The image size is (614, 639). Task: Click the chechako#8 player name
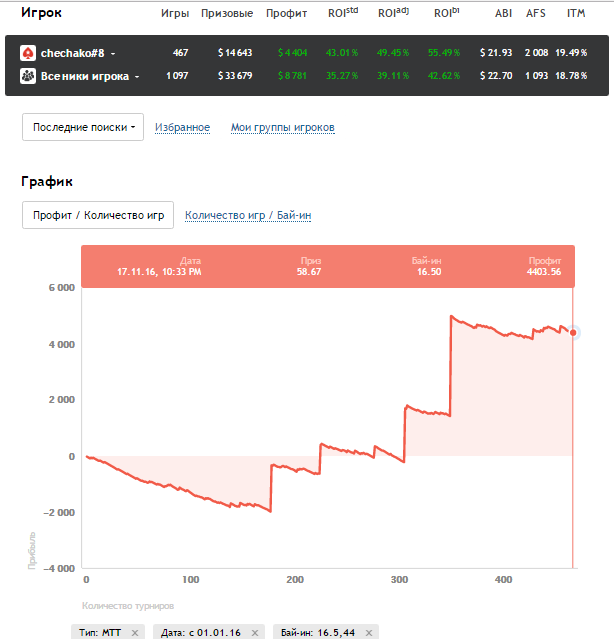(73, 53)
